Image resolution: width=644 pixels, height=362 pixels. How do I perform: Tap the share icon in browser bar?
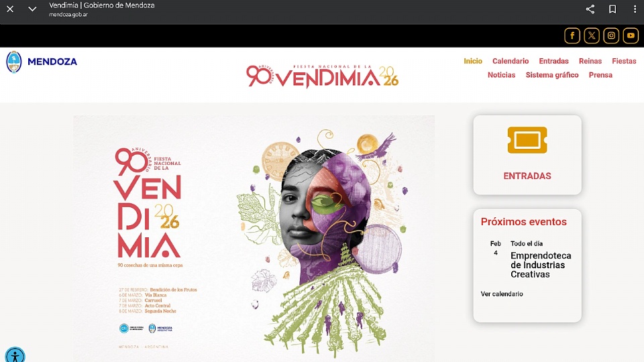coord(590,9)
